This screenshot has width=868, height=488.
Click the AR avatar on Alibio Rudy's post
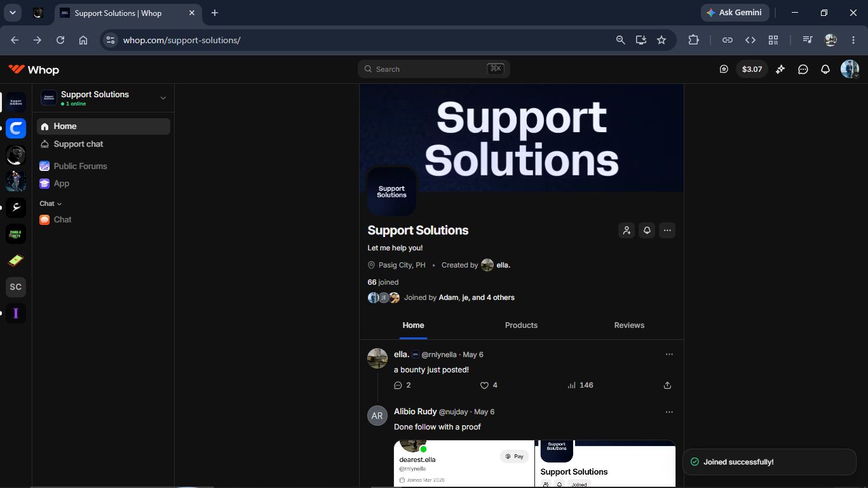tap(377, 416)
